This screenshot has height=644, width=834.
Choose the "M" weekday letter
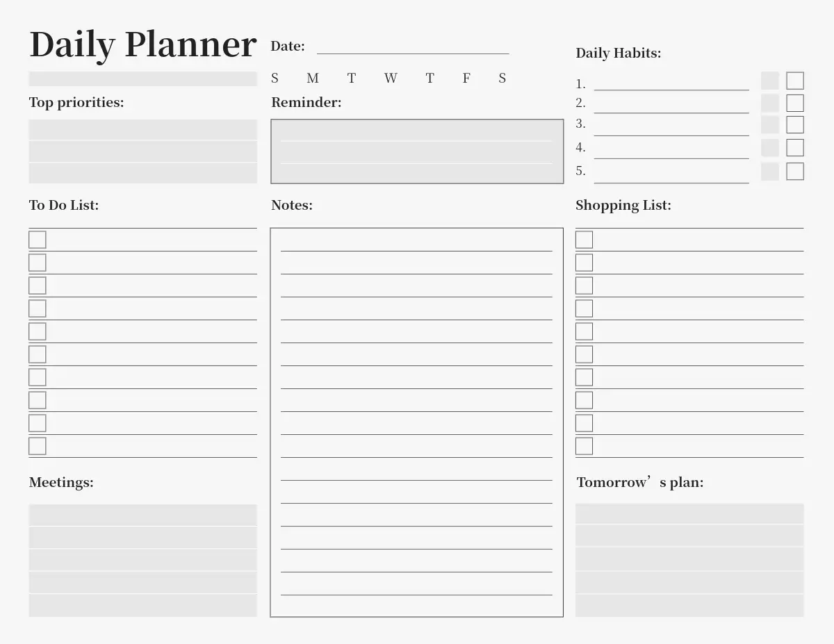tap(313, 79)
